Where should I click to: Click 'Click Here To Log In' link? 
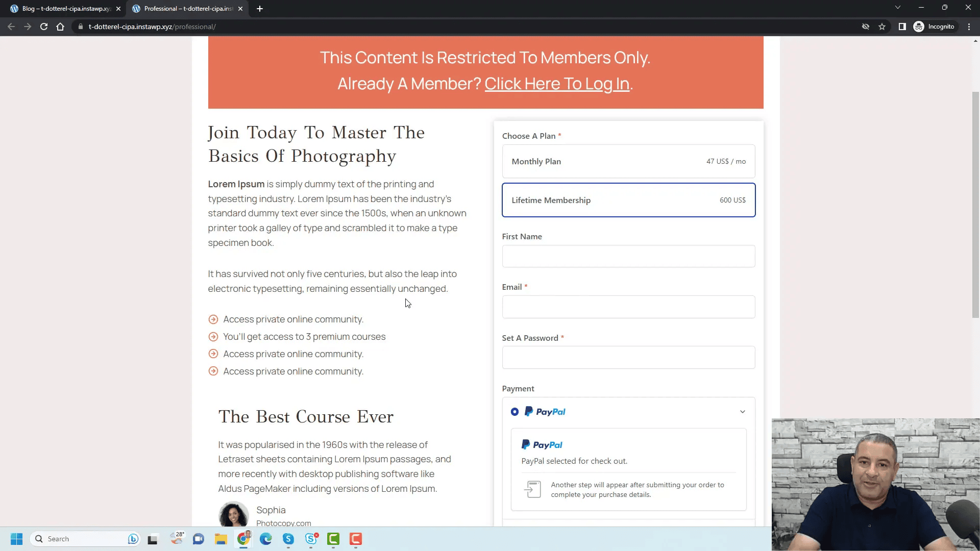coord(557,84)
